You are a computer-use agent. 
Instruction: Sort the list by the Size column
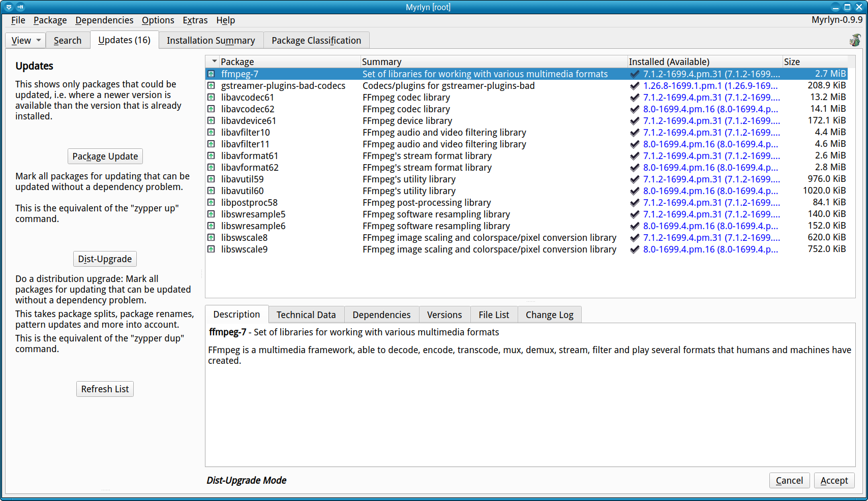[792, 61]
